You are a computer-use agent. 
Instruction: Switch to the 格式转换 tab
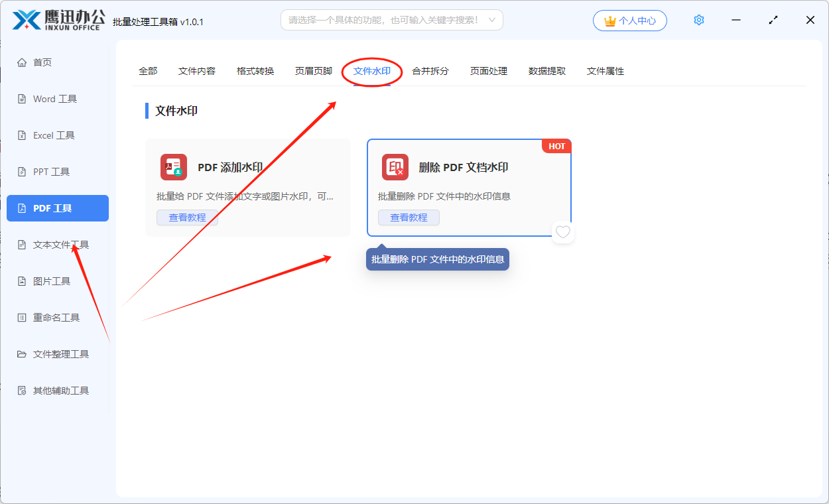click(255, 71)
